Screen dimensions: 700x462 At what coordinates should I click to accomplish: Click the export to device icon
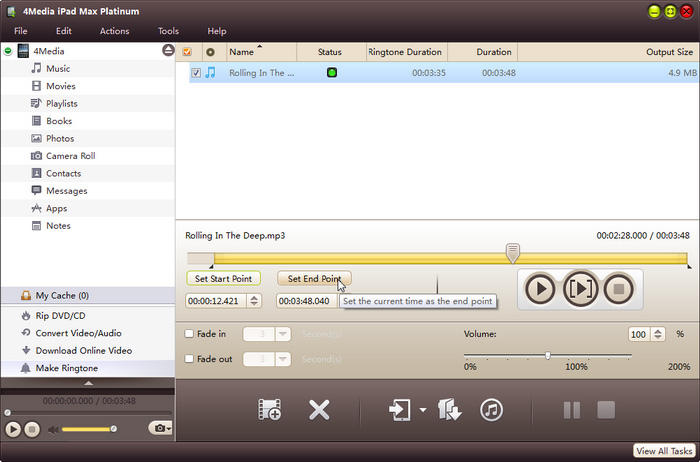click(x=401, y=409)
